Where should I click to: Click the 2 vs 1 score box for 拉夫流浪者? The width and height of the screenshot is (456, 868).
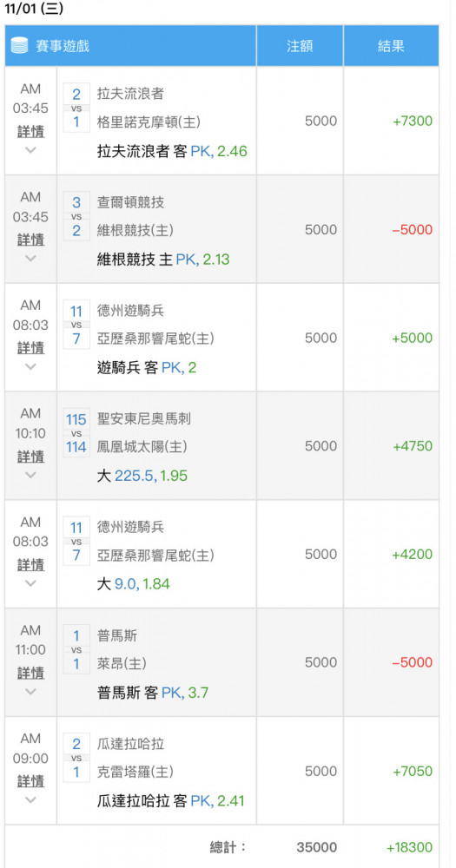point(76,108)
